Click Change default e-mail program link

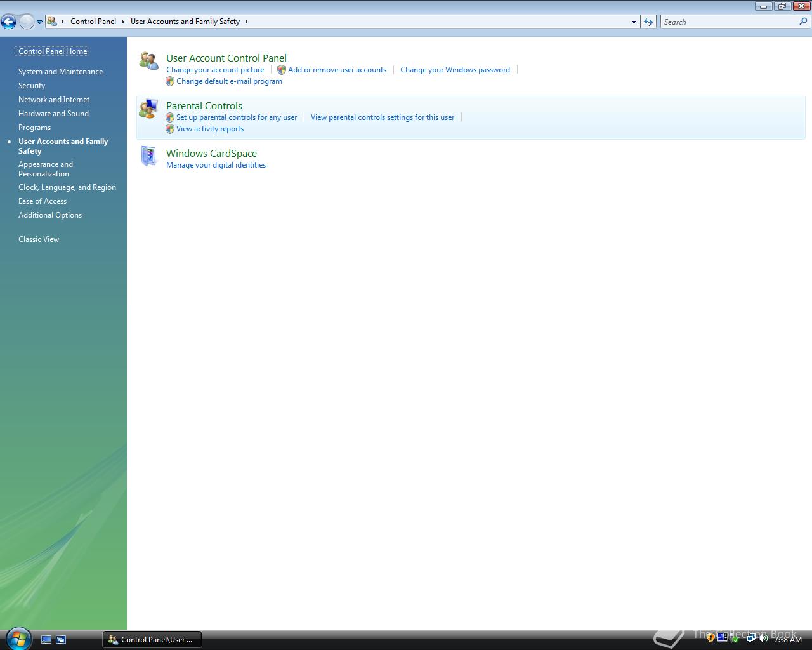click(229, 81)
